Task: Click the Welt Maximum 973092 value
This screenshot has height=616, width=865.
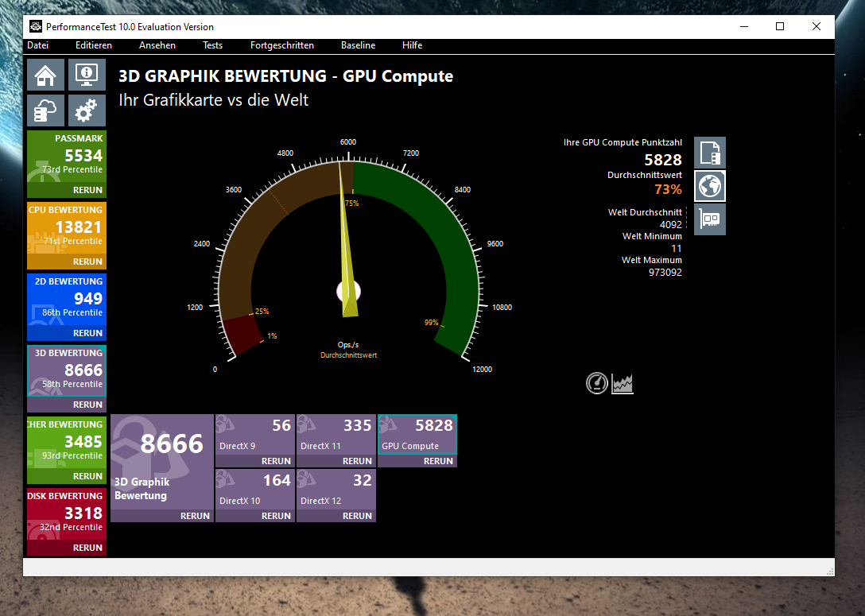Action: point(665,273)
